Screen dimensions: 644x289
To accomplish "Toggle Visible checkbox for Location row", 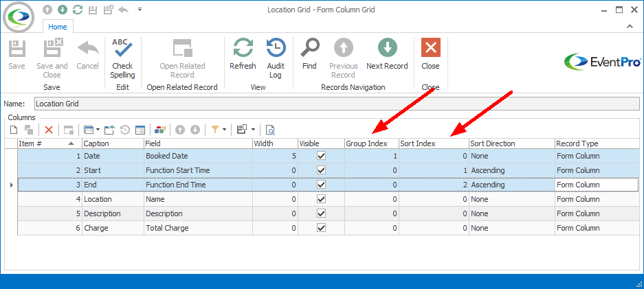I will pyautogui.click(x=321, y=199).
